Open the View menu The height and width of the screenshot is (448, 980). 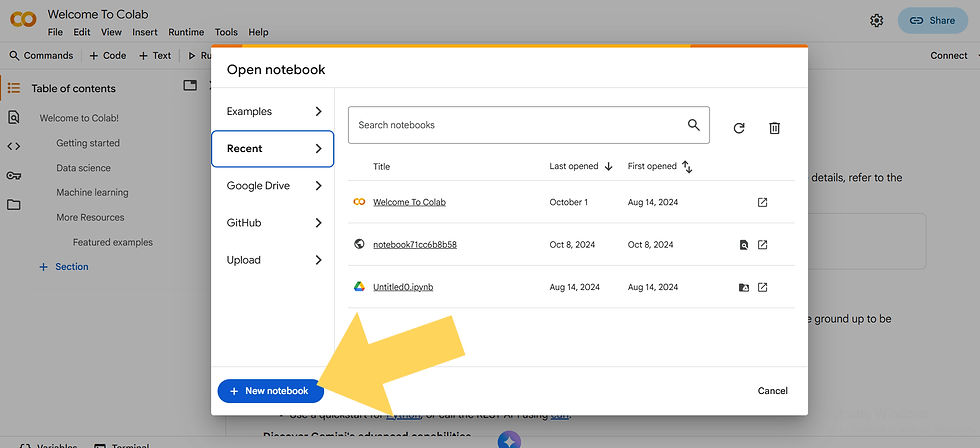click(111, 32)
